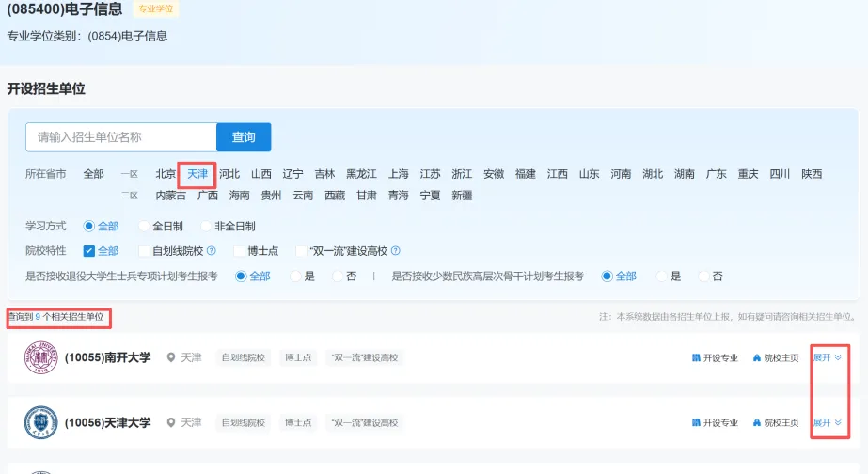The image size is (868, 474).
Task: Filter by province 江苏
Action: click(430, 174)
